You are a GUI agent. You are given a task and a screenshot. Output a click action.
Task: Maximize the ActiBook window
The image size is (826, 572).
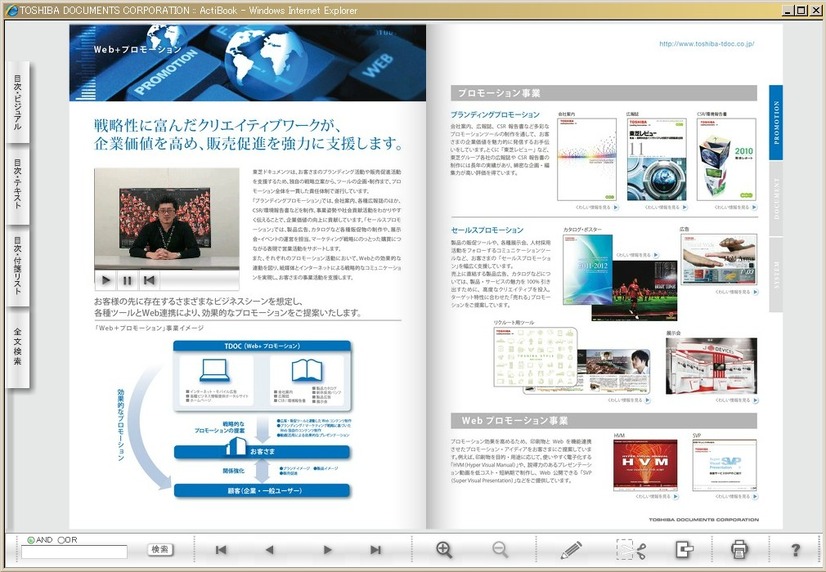(x=801, y=10)
